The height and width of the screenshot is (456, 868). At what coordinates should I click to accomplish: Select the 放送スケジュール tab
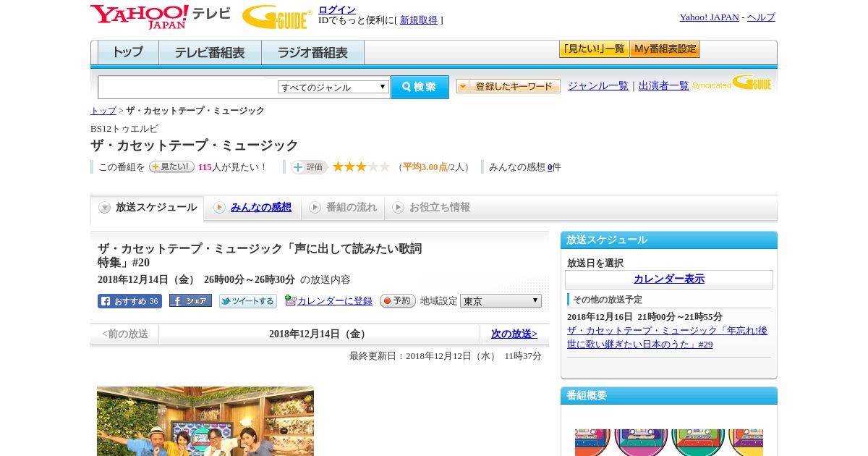pyautogui.click(x=148, y=208)
